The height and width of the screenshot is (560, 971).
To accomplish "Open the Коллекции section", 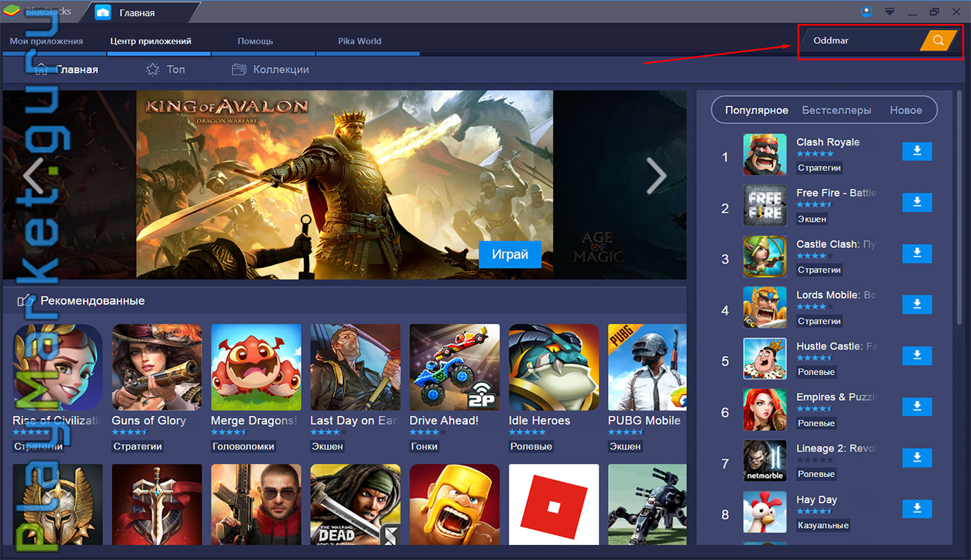I will pyautogui.click(x=270, y=69).
